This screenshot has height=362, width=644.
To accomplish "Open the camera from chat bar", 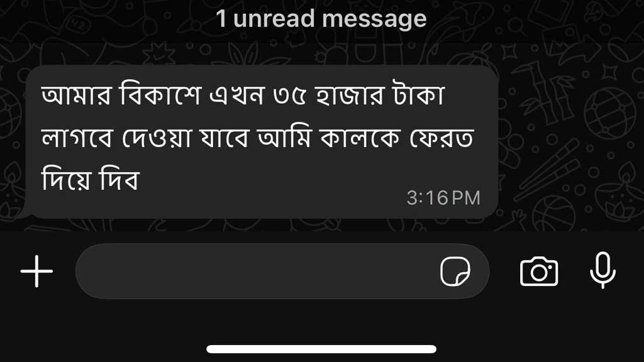I will (x=539, y=271).
